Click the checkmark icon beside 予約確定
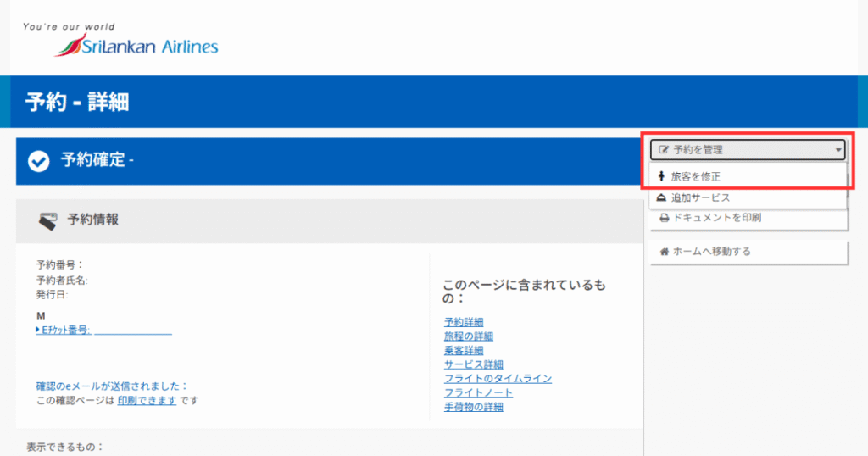 tap(39, 161)
